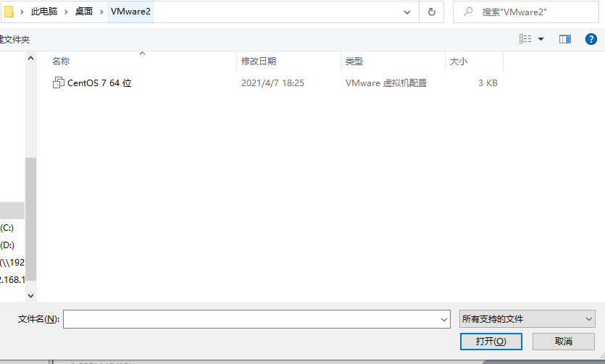Open the help question mark icon
The image size is (605, 364).
[591, 39]
